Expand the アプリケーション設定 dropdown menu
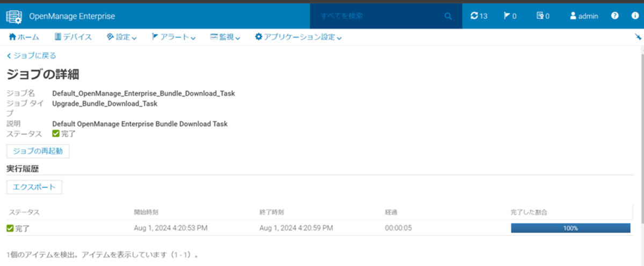 (298, 37)
